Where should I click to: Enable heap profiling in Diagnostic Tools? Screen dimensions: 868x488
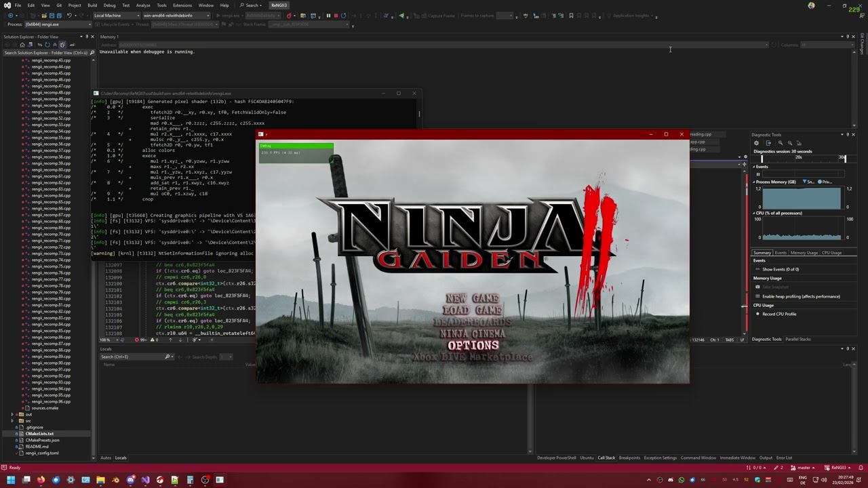(x=802, y=296)
